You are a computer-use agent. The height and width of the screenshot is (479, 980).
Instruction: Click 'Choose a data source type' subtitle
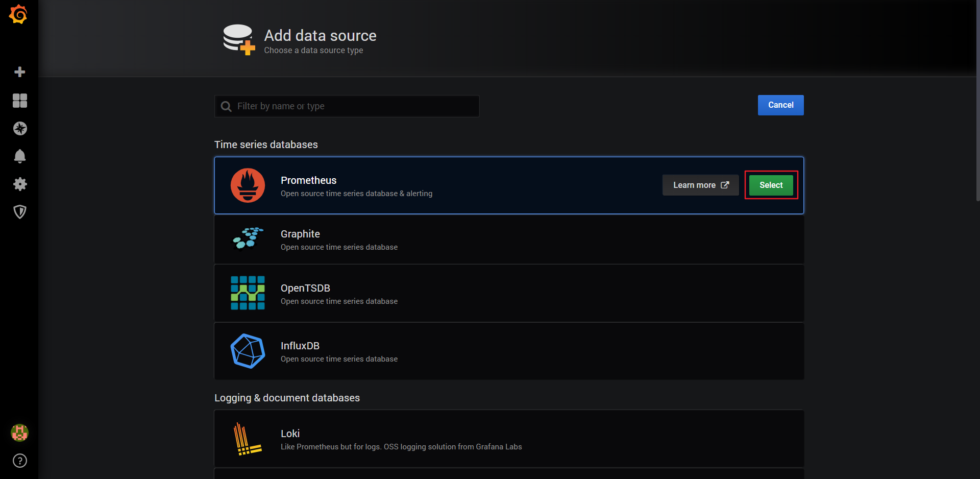coord(313,50)
